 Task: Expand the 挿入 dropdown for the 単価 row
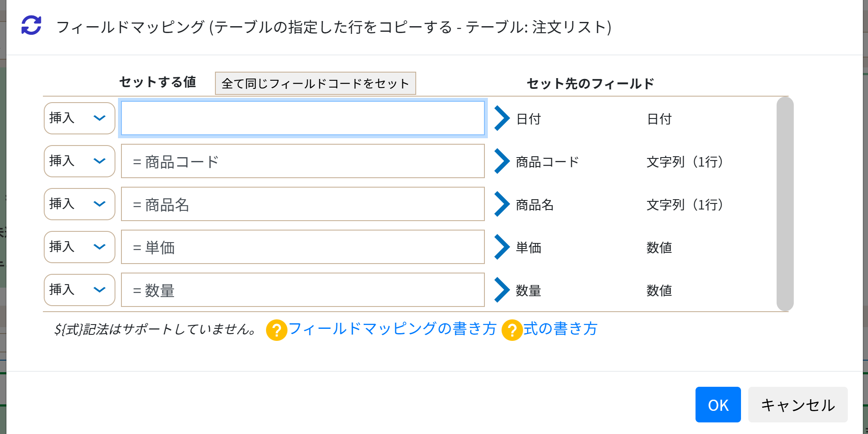(x=79, y=247)
